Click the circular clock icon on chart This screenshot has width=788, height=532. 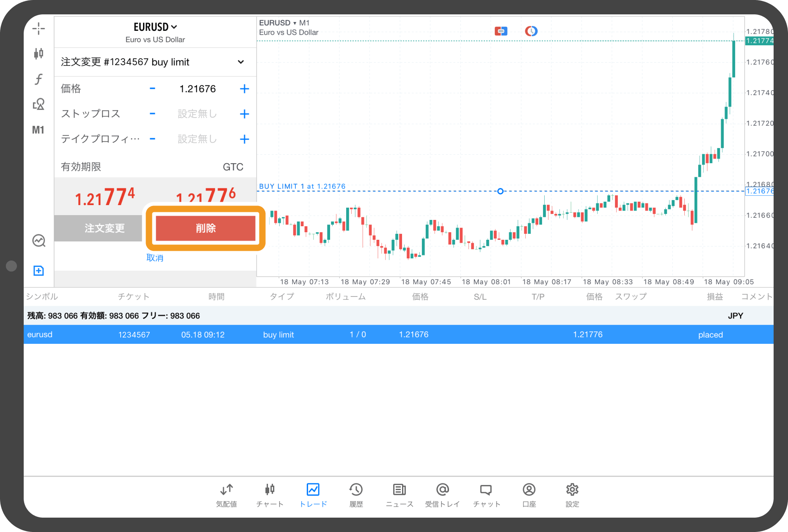(x=531, y=31)
